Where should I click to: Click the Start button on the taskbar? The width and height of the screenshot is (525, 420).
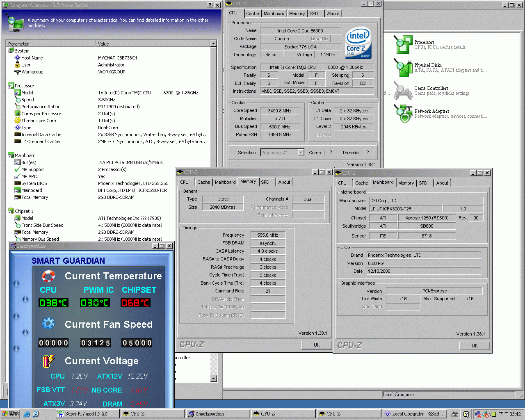(x=10, y=414)
